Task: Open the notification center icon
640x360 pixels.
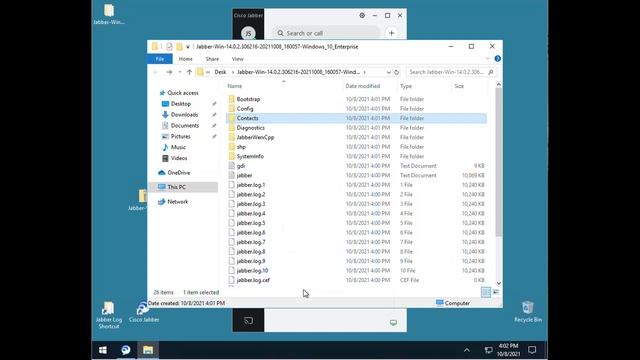Action: (532, 350)
